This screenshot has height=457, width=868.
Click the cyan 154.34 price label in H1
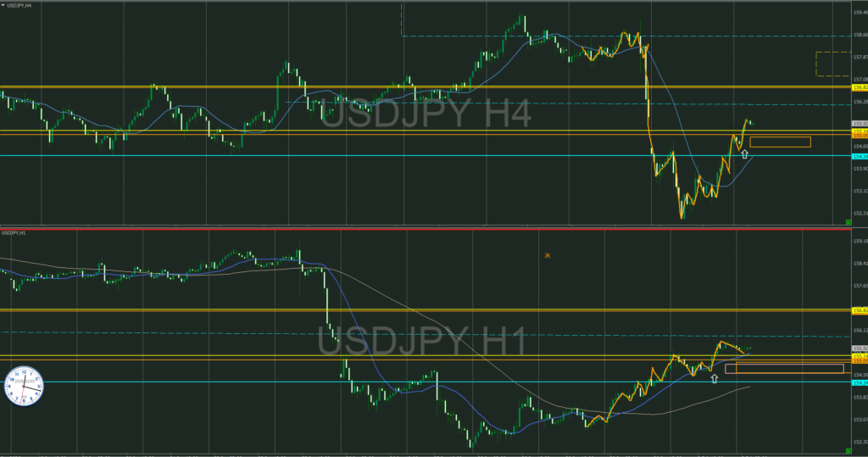(860, 382)
